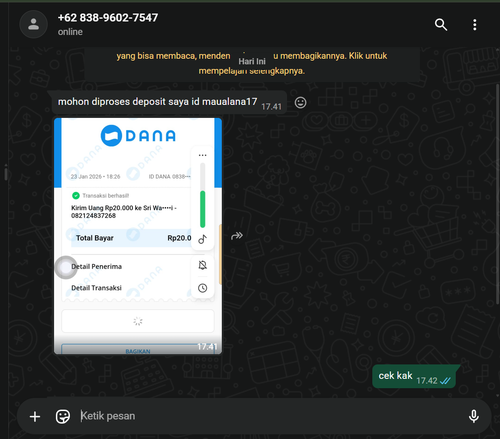
Task: Click Detail Transaksi in the receipt
Action: 96,288
